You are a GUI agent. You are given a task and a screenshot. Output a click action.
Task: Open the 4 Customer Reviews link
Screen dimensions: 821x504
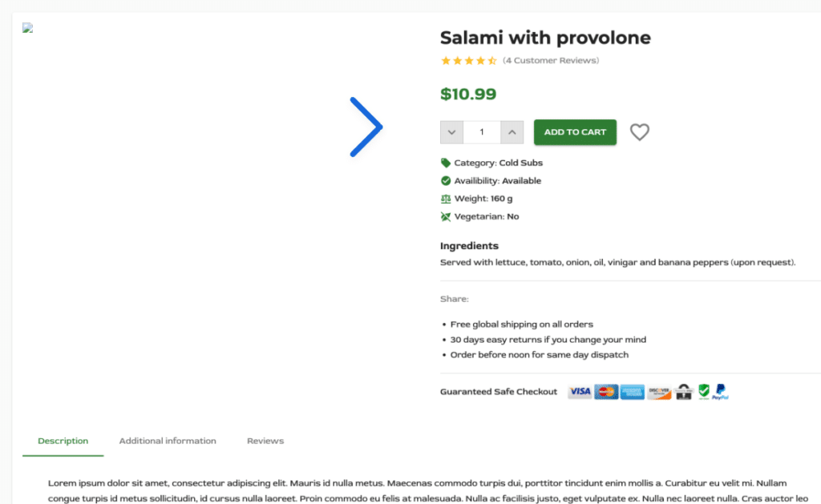click(551, 60)
